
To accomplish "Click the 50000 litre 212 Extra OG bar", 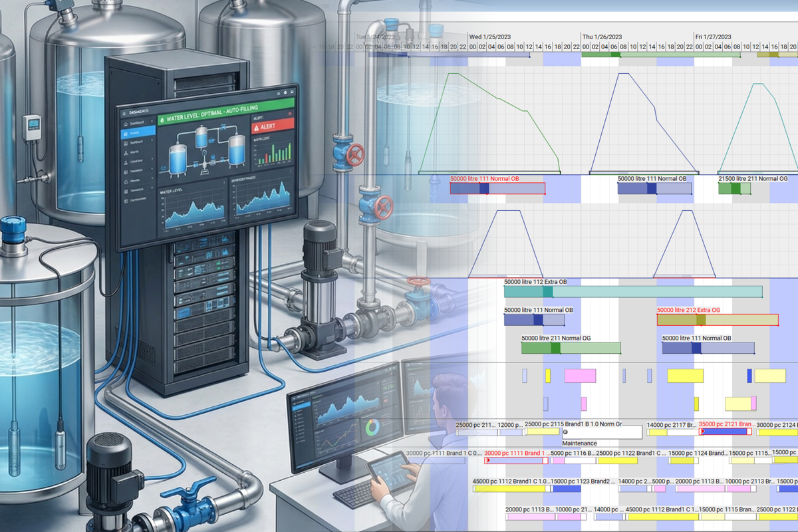I will [718, 320].
